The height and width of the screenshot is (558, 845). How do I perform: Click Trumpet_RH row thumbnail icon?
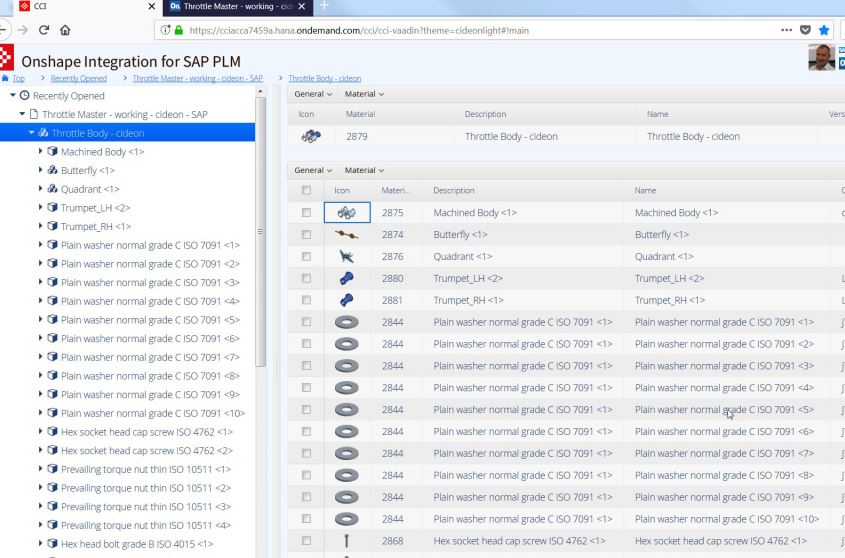coord(347,300)
